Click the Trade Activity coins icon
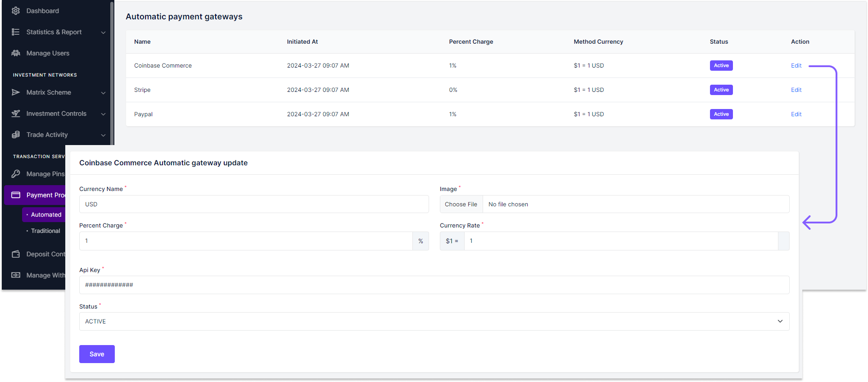Screen dimensions: 868x382 click(x=16, y=135)
